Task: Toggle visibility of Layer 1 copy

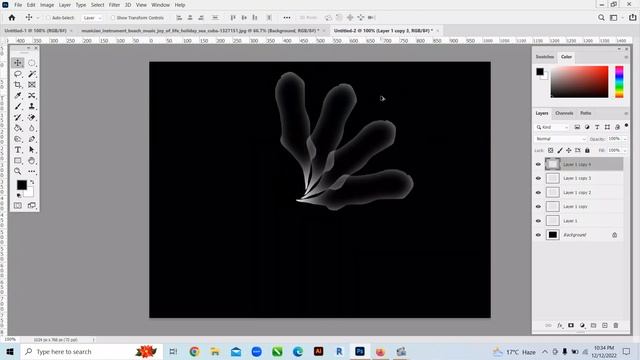Action: (538, 207)
